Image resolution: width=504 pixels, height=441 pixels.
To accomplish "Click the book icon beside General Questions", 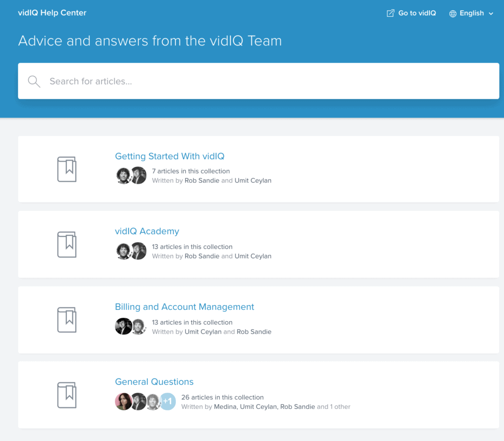I will 67,395.
